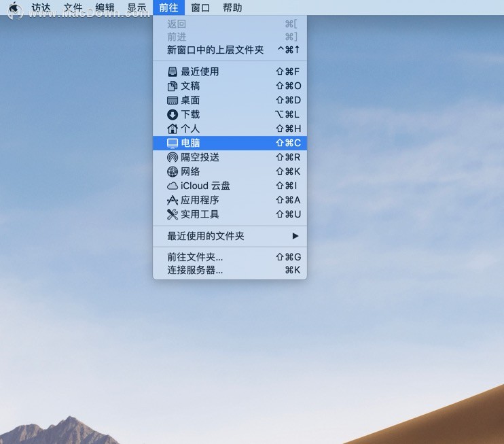Click the ⌃⌘↑ shortcut of 新窗口中的上层文件夹
This screenshot has height=444, width=504.
tap(289, 50)
